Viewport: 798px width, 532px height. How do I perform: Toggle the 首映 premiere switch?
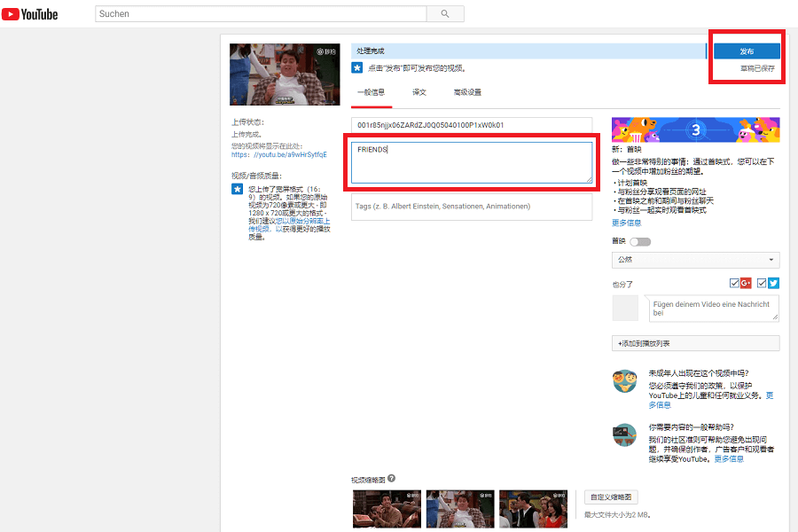point(640,242)
